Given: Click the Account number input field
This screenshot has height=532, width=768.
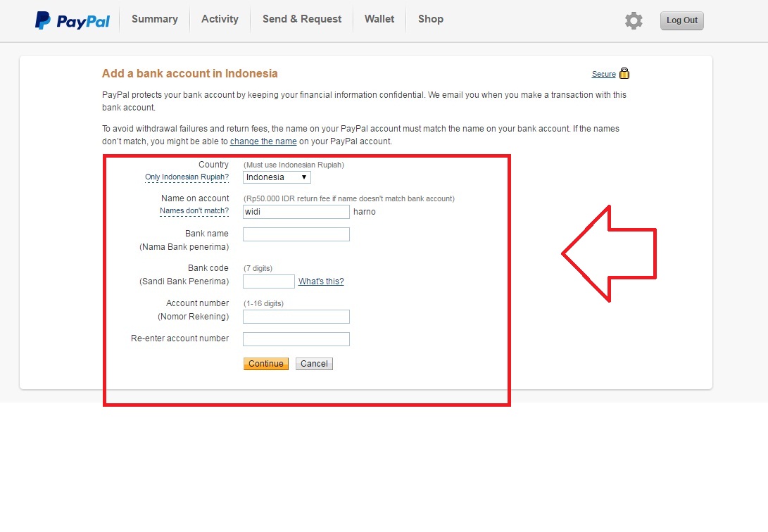Looking at the screenshot, I should [x=296, y=317].
